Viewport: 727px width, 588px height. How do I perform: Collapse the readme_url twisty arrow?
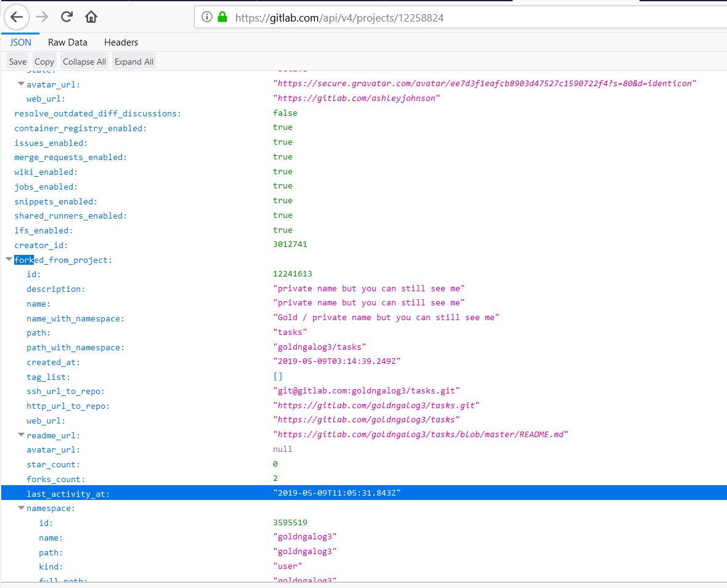21,435
